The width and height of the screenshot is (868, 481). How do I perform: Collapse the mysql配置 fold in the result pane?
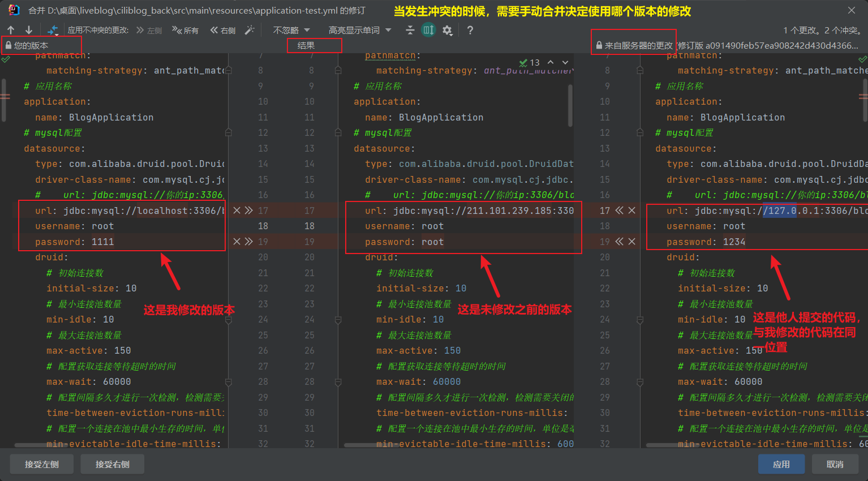coord(338,133)
